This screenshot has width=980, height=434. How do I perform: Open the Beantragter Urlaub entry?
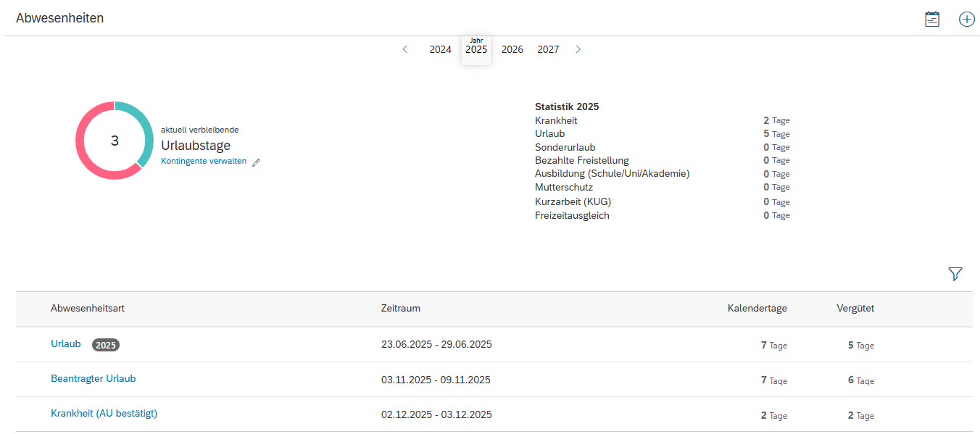93,379
